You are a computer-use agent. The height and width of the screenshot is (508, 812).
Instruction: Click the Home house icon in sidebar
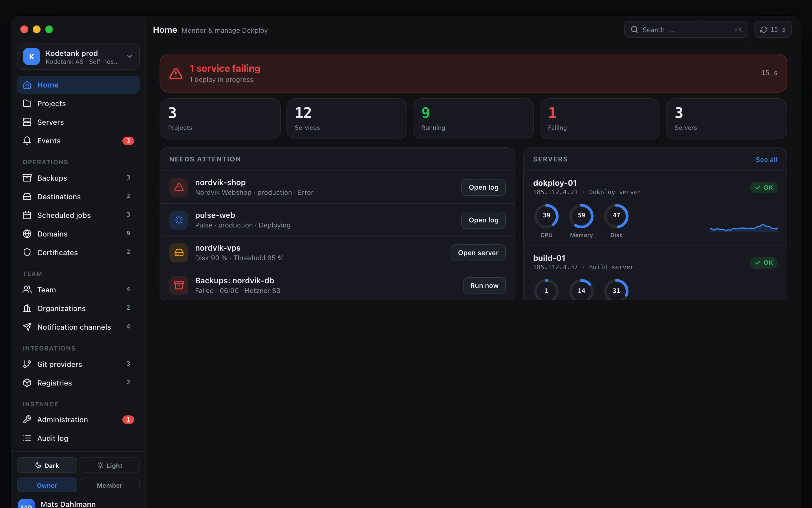pos(27,85)
